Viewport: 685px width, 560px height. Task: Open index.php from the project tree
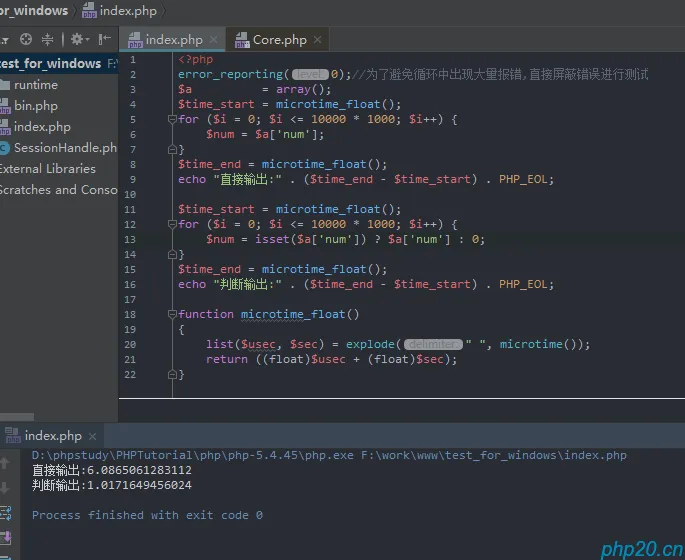point(42,127)
